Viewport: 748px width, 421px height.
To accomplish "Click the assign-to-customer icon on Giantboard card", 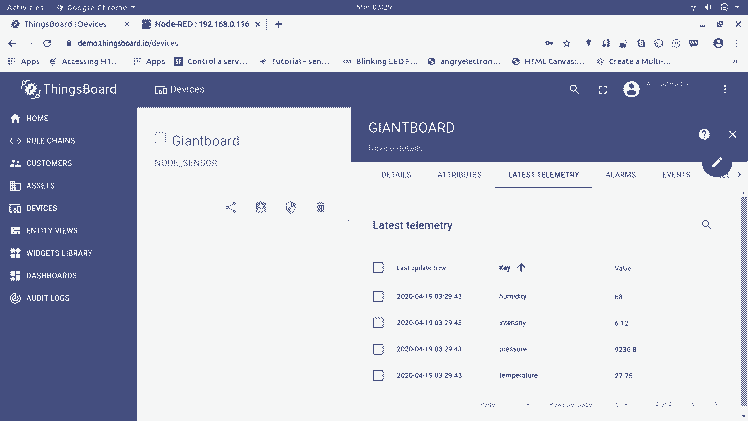I will pyautogui.click(x=261, y=207).
